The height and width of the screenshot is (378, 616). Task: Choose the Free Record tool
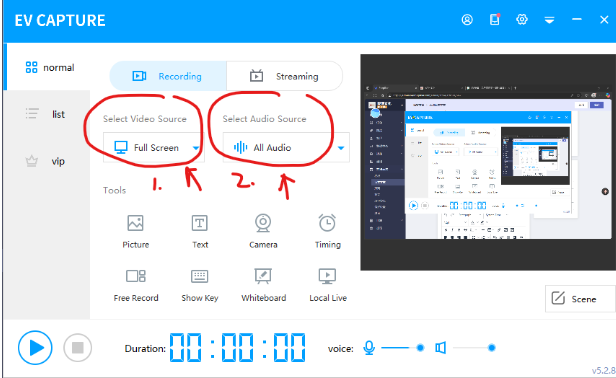(136, 285)
